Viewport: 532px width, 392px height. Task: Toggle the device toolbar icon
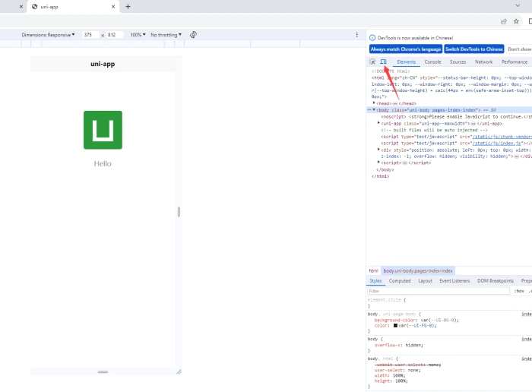(x=383, y=62)
